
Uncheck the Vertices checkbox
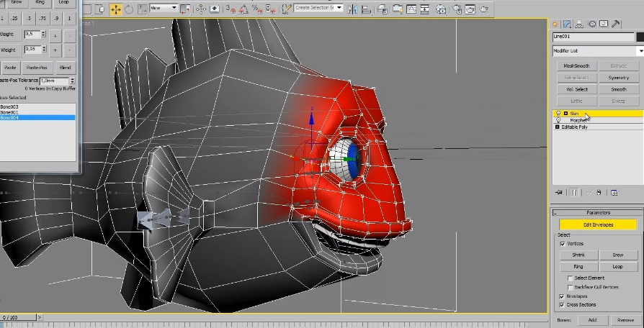(x=563, y=244)
